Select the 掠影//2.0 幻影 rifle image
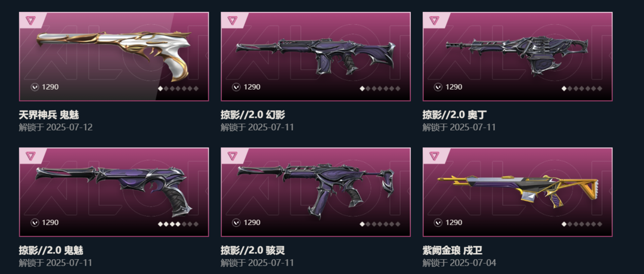The width and height of the screenshot is (644, 274). [x=316, y=56]
